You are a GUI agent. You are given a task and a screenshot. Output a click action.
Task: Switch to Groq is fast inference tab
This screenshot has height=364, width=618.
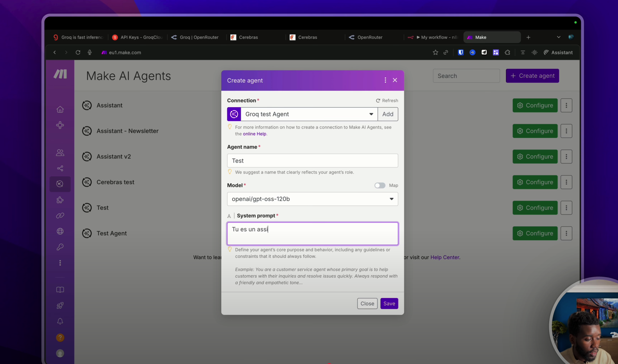click(78, 37)
